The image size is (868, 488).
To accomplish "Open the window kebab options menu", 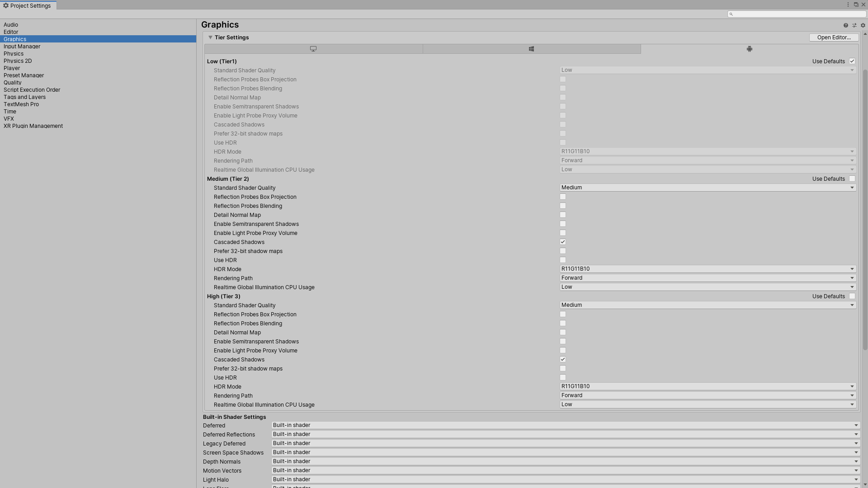I will [848, 5].
